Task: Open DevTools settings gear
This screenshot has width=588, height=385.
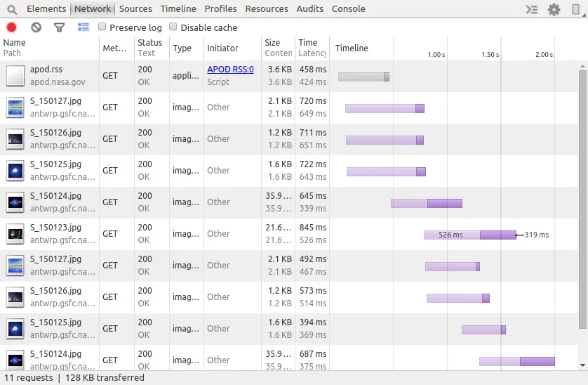Action: (554, 9)
